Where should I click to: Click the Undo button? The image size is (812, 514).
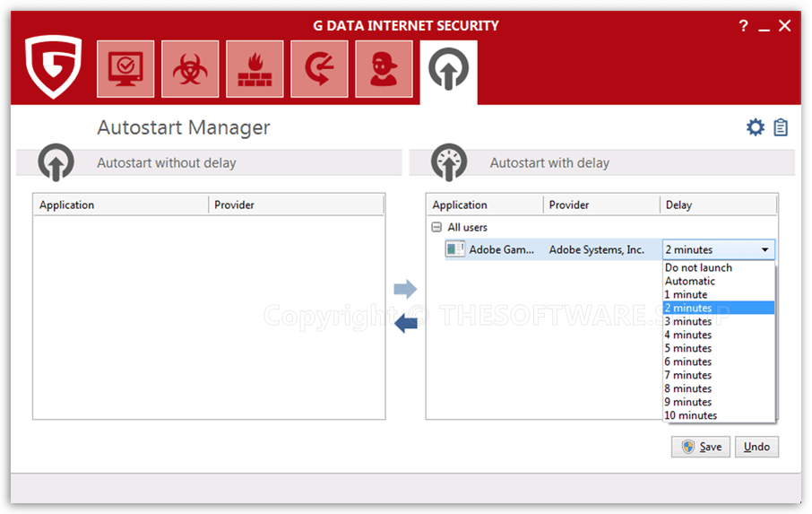(756, 447)
